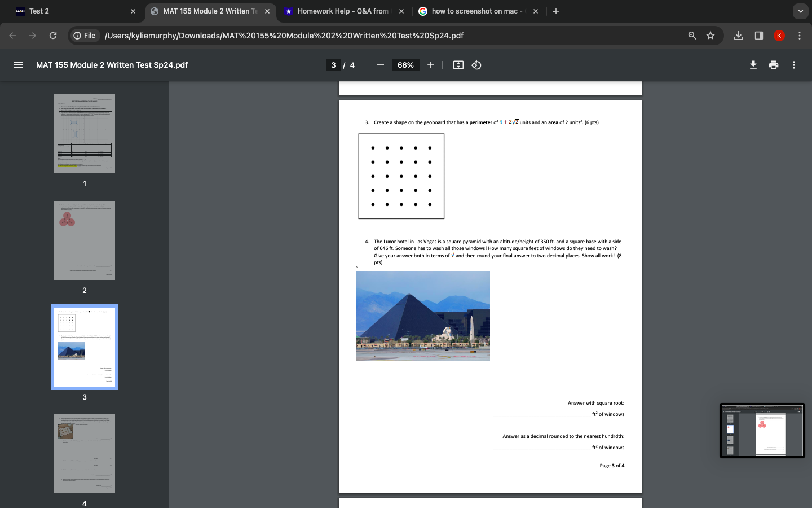This screenshot has height=508, width=812.
Task: Open Chrome's three-dot browser menu
Action: pyautogui.click(x=800, y=36)
